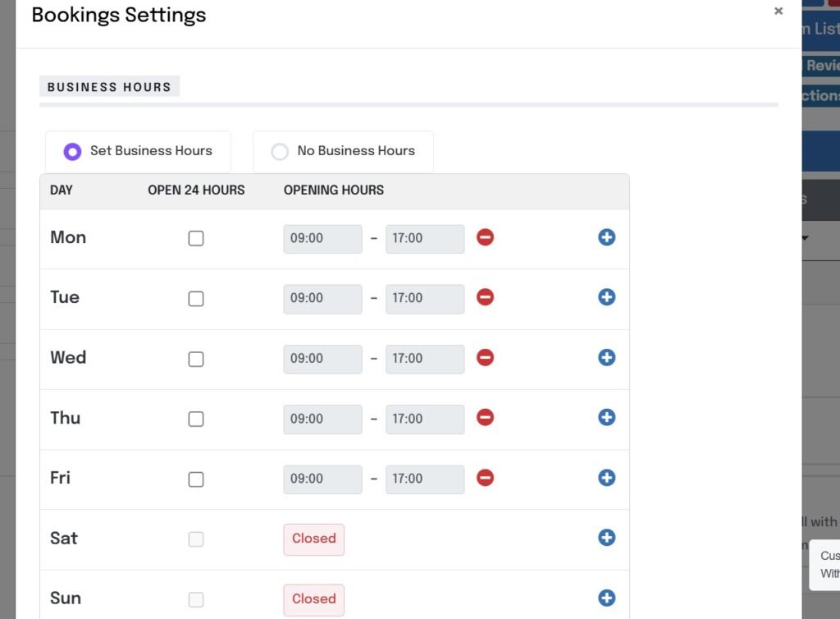
Task: Select the No Business Hours option
Action: coord(280,151)
